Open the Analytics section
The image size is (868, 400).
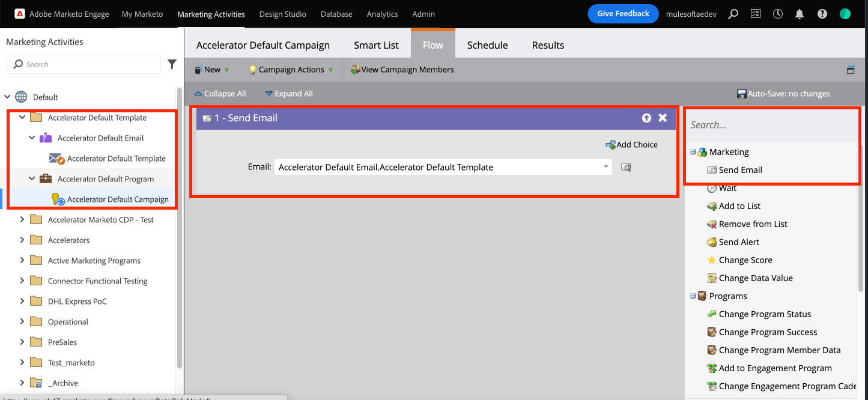(382, 14)
